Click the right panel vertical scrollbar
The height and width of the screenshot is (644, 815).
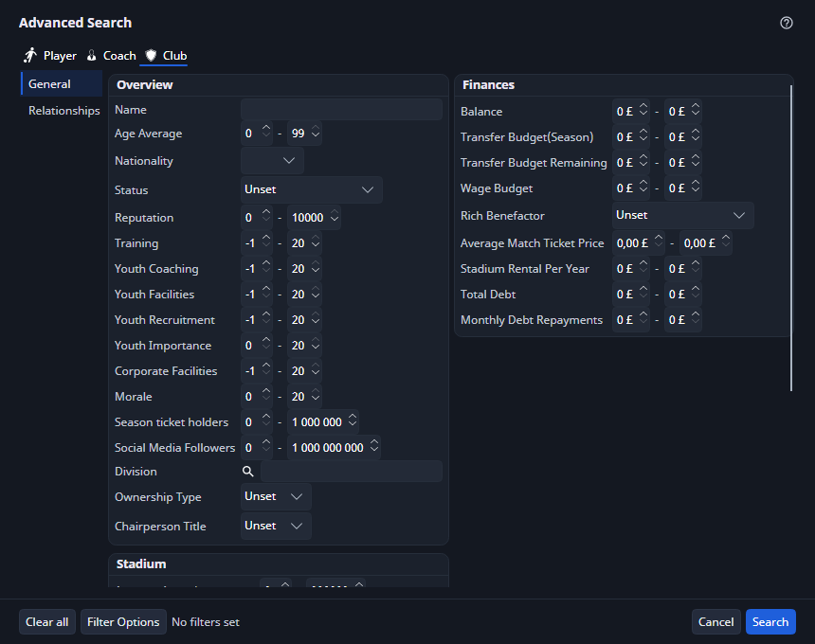click(x=791, y=238)
